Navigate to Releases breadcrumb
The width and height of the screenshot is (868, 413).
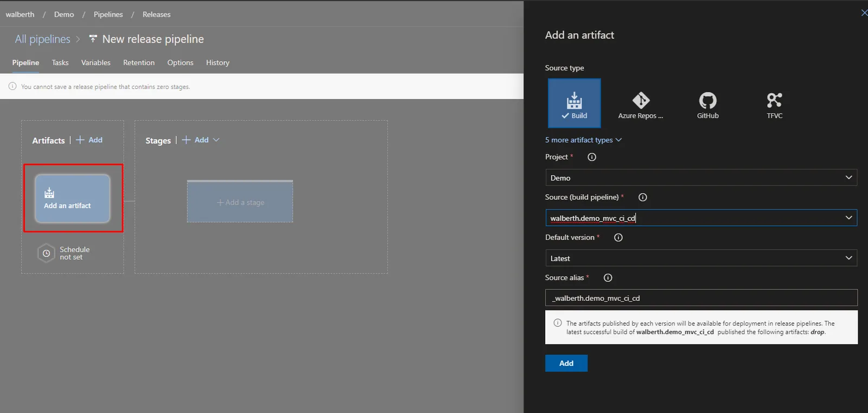coord(156,15)
